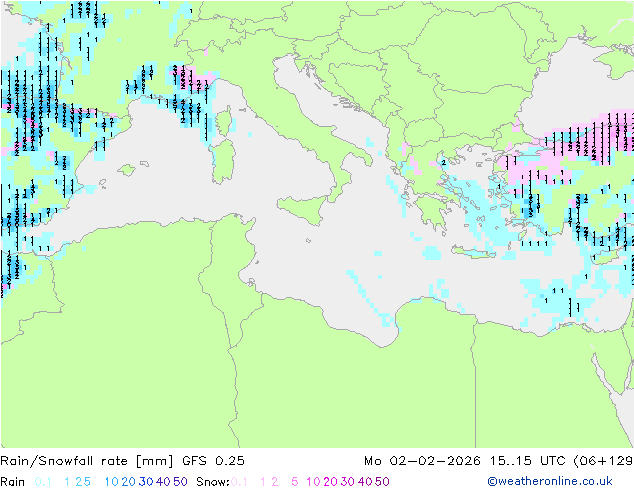Click the island of Mallorca on map
Image resolution: width=634 pixels, height=490 pixels.
[x=127, y=170]
